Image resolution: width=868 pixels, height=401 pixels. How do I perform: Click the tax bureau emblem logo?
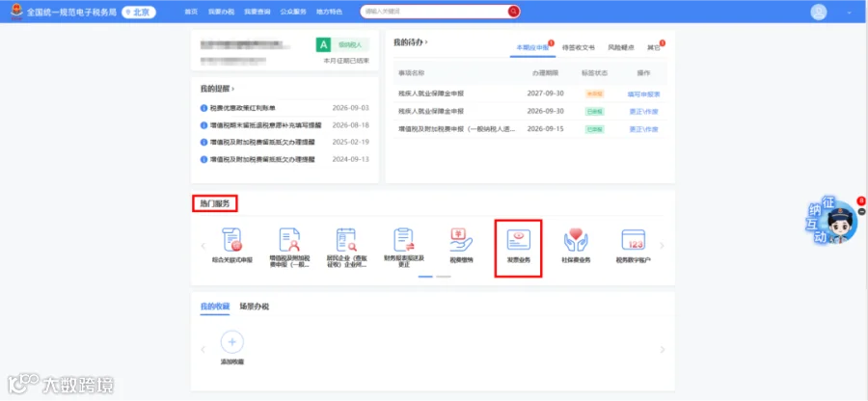[16, 11]
